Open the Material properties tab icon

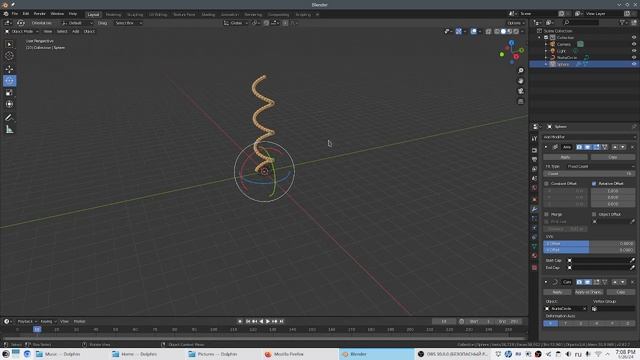click(x=534, y=256)
